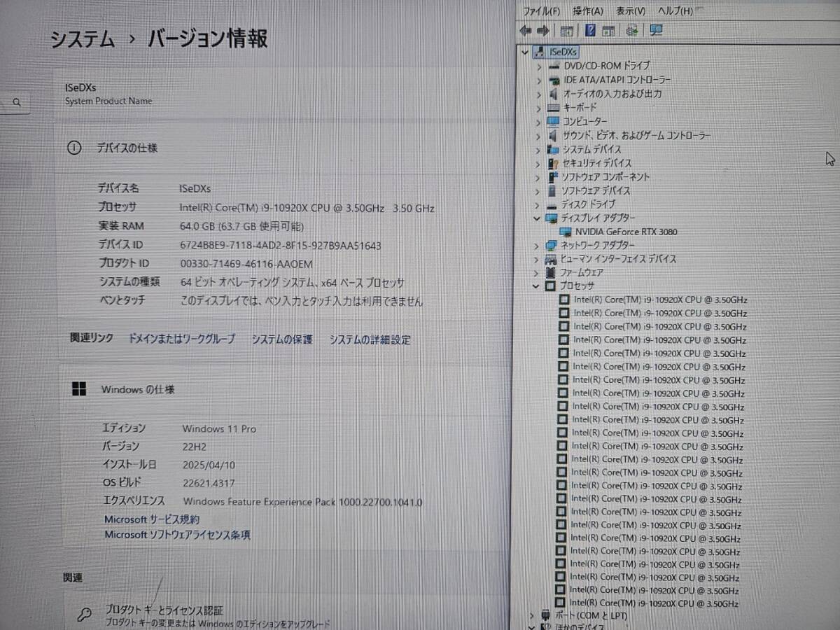Image resolution: width=840 pixels, height=630 pixels.
Task: Click the action pane toolbar icon beside help
Action: point(608,31)
